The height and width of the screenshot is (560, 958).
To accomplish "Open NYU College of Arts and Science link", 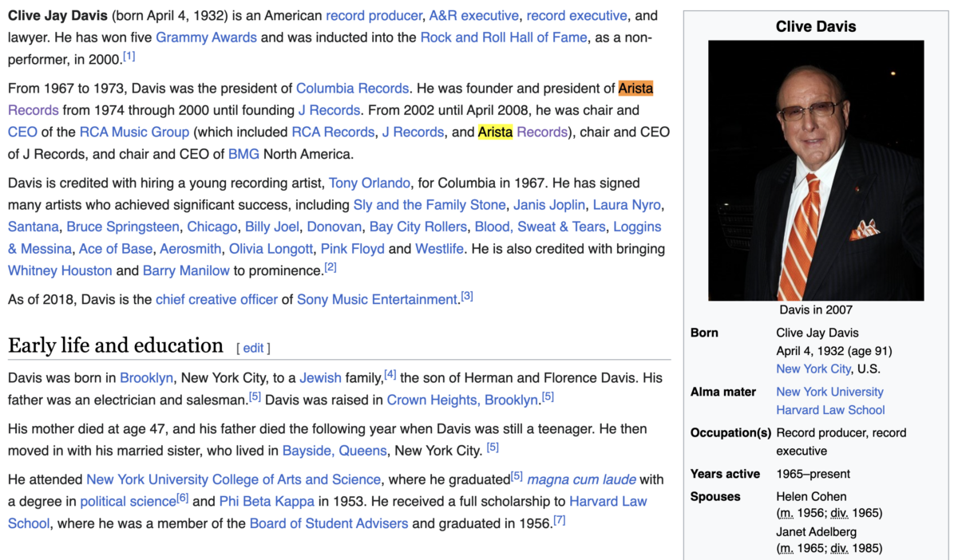I will tap(233, 479).
